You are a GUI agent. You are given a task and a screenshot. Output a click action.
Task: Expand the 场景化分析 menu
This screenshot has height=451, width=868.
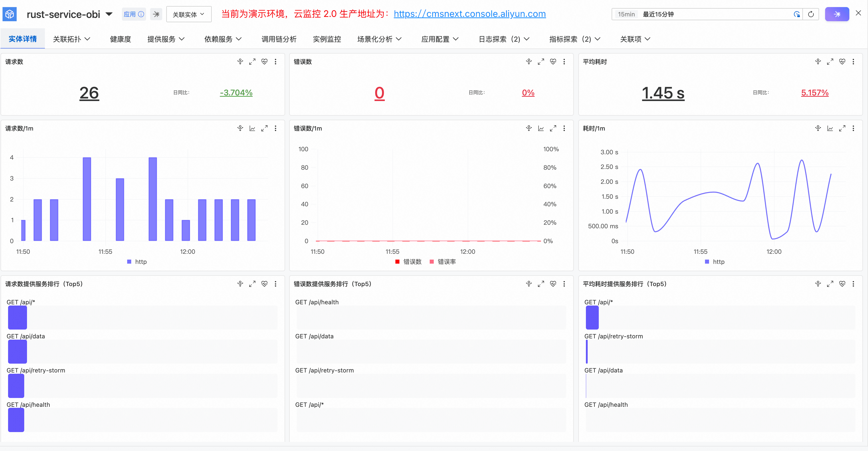pyautogui.click(x=379, y=39)
